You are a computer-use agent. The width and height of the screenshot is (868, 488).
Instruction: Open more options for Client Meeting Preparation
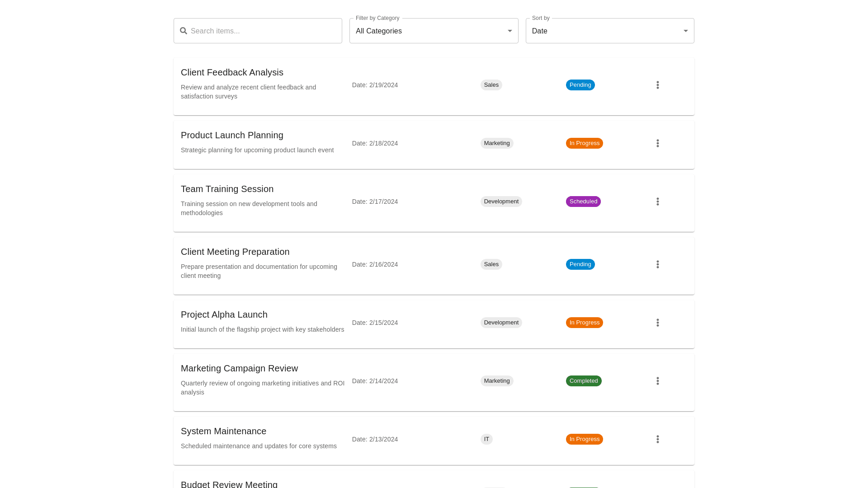click(x=657, y=264)
